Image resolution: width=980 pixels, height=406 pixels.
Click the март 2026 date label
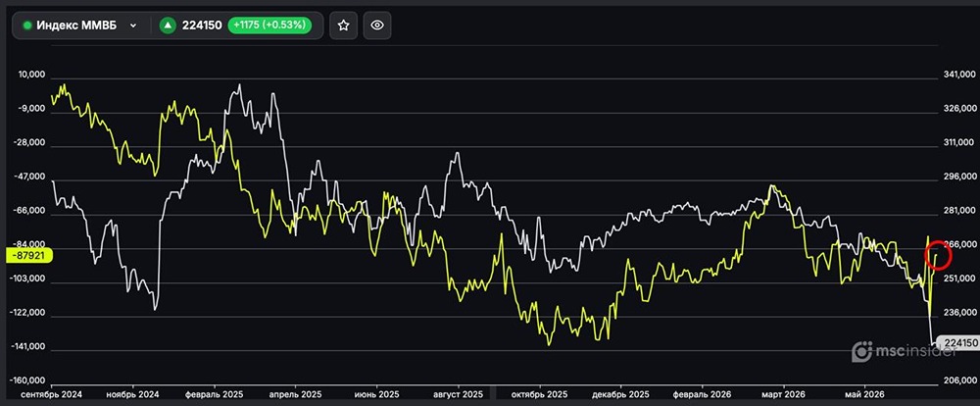pyautogui.click(x=784, y=395)
